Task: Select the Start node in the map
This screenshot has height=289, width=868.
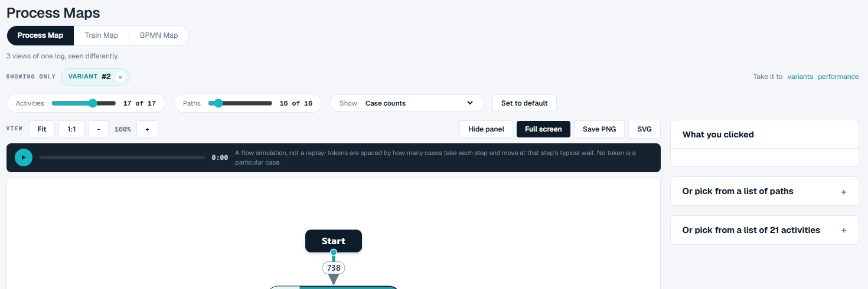Action: coord(334,241)
